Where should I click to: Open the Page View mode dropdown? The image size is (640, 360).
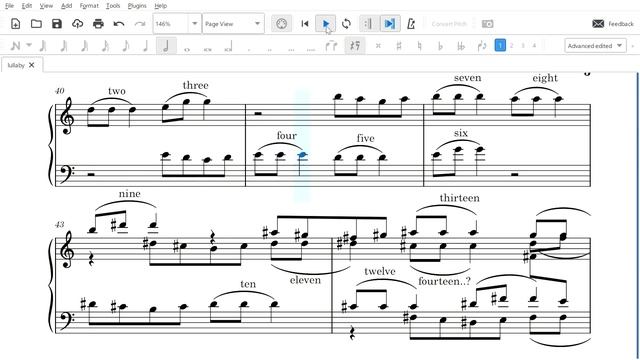(233, 24)
